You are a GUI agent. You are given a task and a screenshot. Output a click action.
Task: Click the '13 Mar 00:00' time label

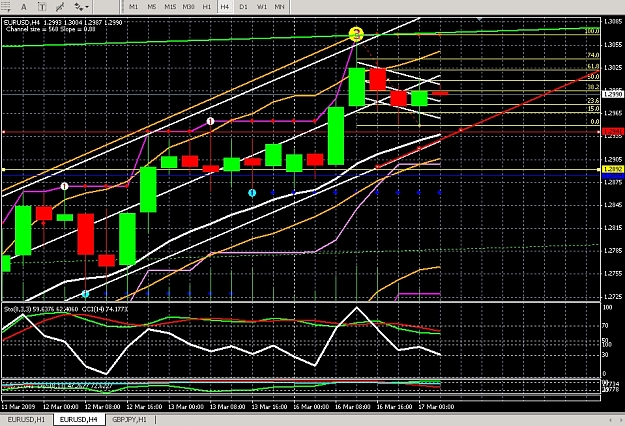(x=186, y=407)
